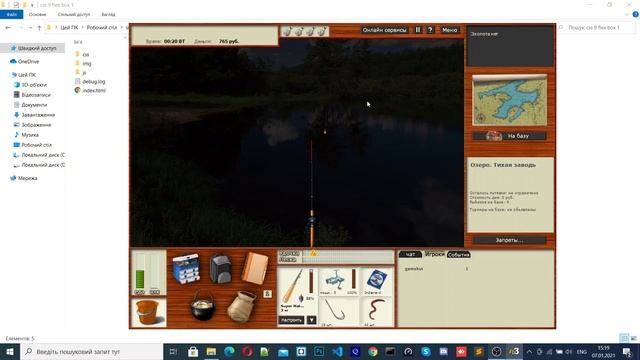
Task: Open the Основне ribbon tab in Explorer
Action: [x=38, y=14]
